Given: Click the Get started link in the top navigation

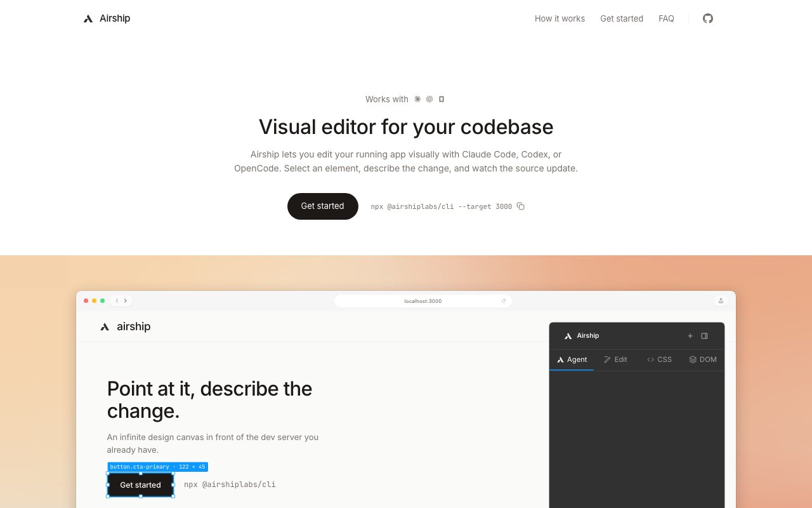Looking at the screenshot, I should (622, 18).
